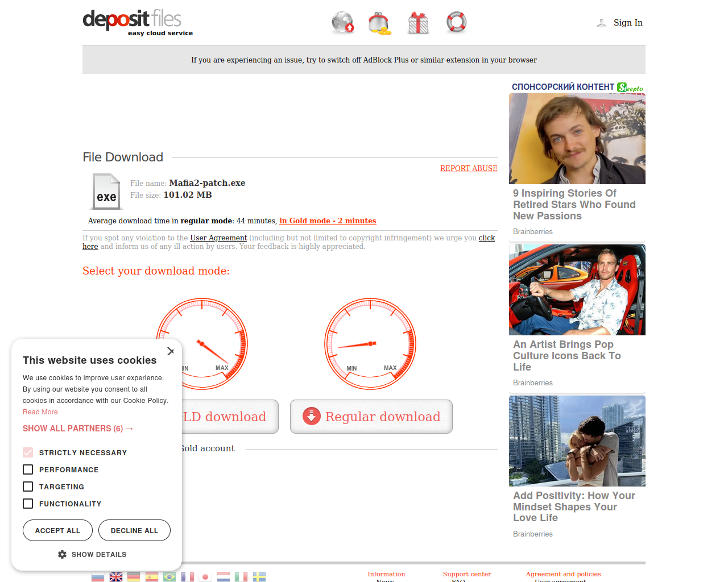Switch language with the Spanish flag
This screenshot has width=728, height=582.
(x=152, y=577)
